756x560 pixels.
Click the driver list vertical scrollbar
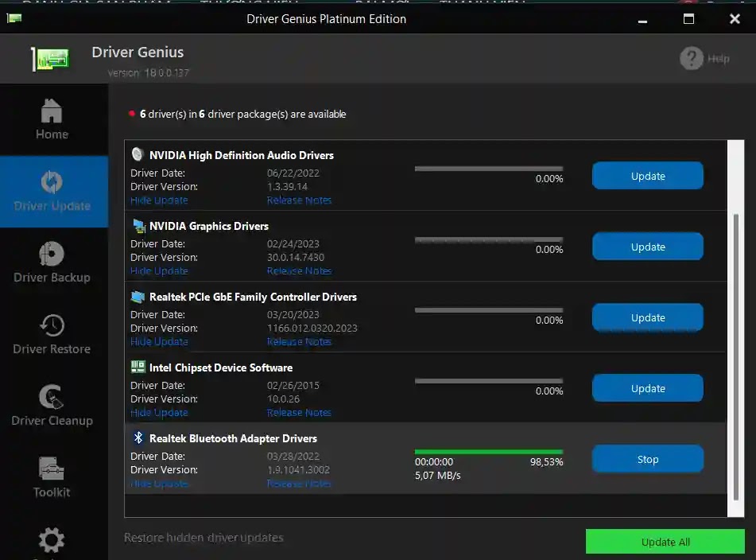736,357
